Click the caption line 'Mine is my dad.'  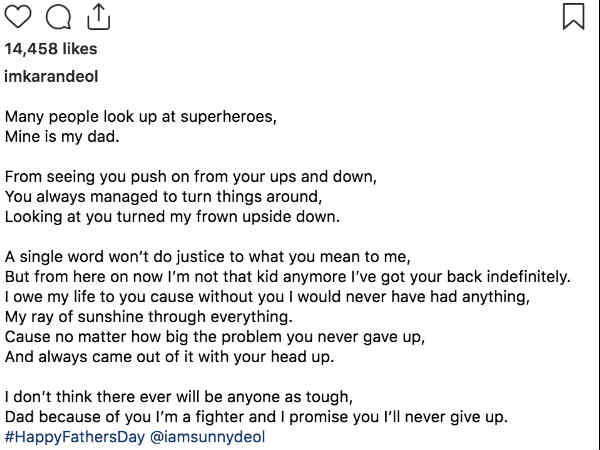tap(62, 137)
